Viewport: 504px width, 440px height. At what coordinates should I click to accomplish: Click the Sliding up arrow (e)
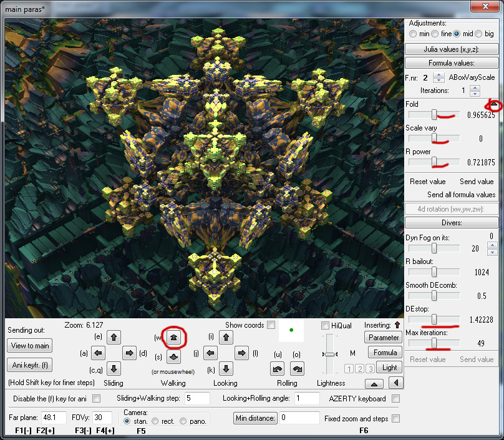pos(114,338)
